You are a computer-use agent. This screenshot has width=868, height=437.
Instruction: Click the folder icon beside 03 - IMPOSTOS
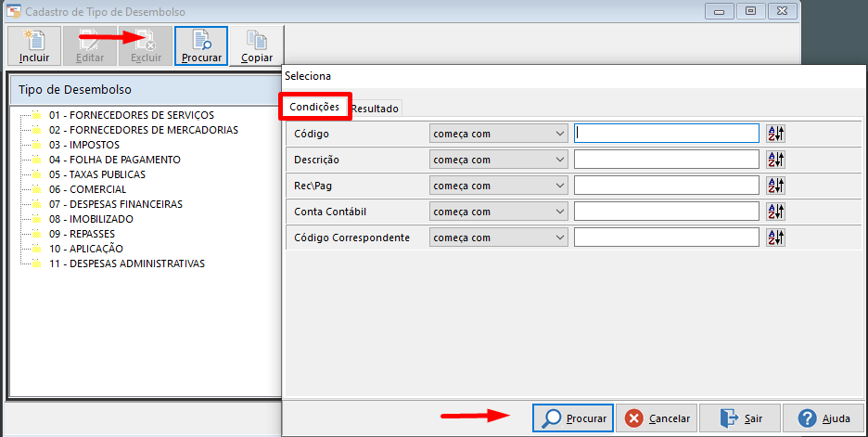(x=36, y=145)
